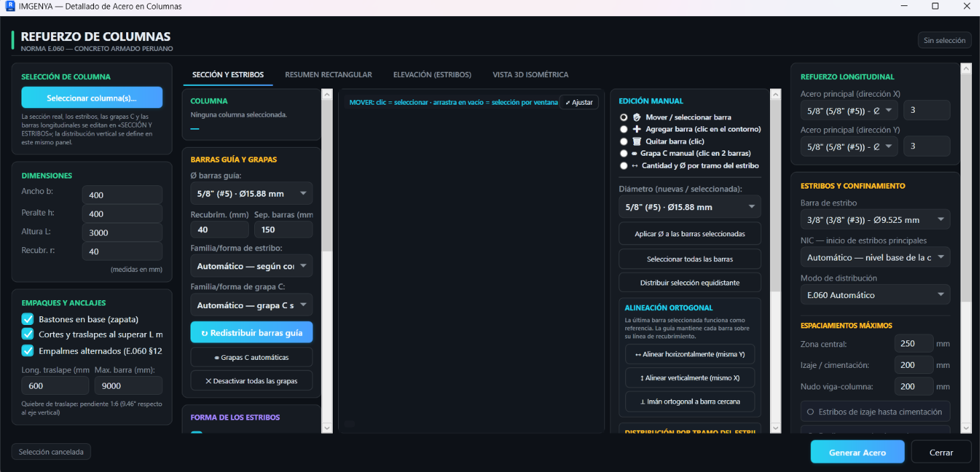Open the RESUMEN RECTANGULAR tab
Image resolution: width=980 pixels, height=472 pixels.
coord(329,75)
